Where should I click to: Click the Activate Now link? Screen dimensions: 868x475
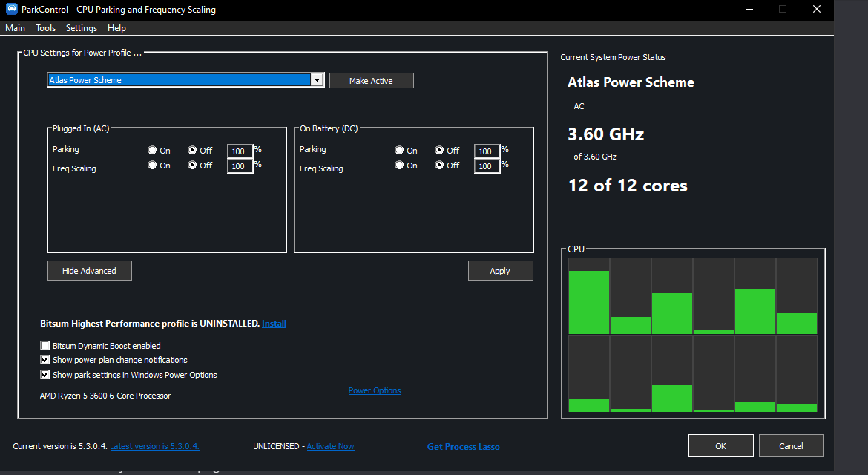click(330, 446)
